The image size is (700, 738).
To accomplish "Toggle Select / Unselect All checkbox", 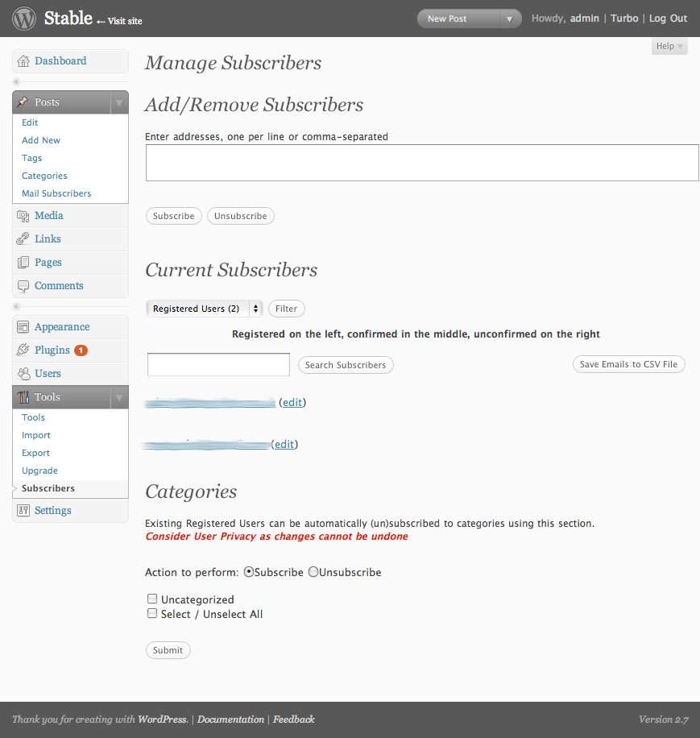I will [152, 613].
